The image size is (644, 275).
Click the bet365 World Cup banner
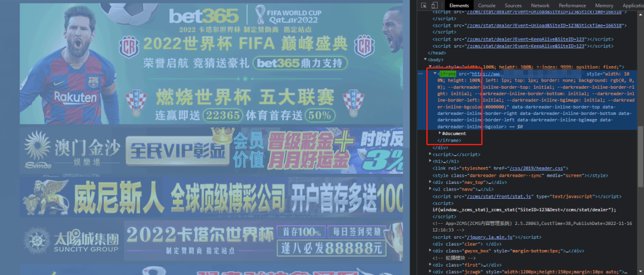[x=211, y=64]
